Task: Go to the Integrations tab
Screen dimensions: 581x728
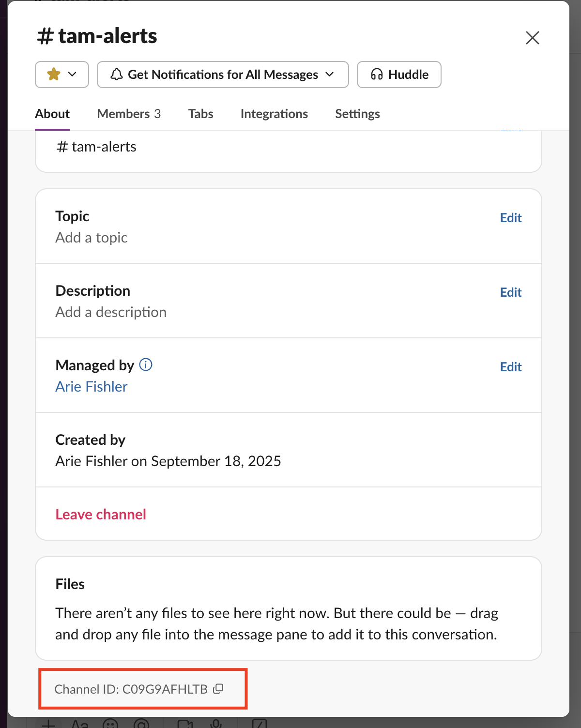Action: (x=274, y=114)
